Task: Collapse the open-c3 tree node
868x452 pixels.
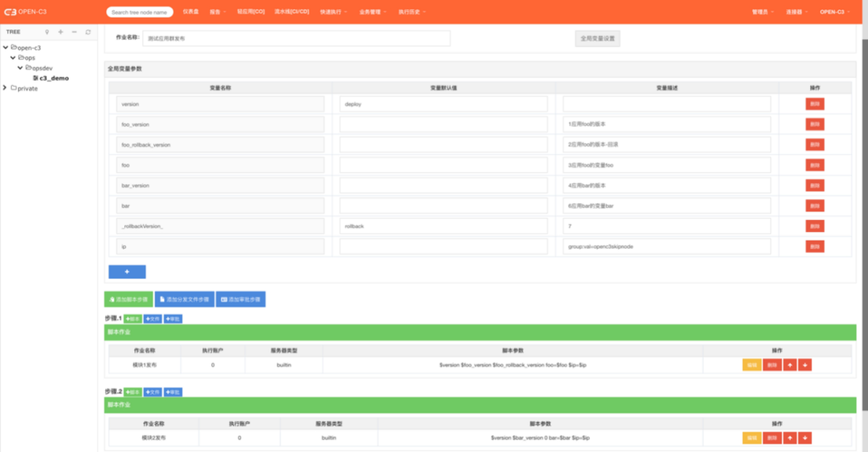Action: pyautogui.click(x=5, y=48)
